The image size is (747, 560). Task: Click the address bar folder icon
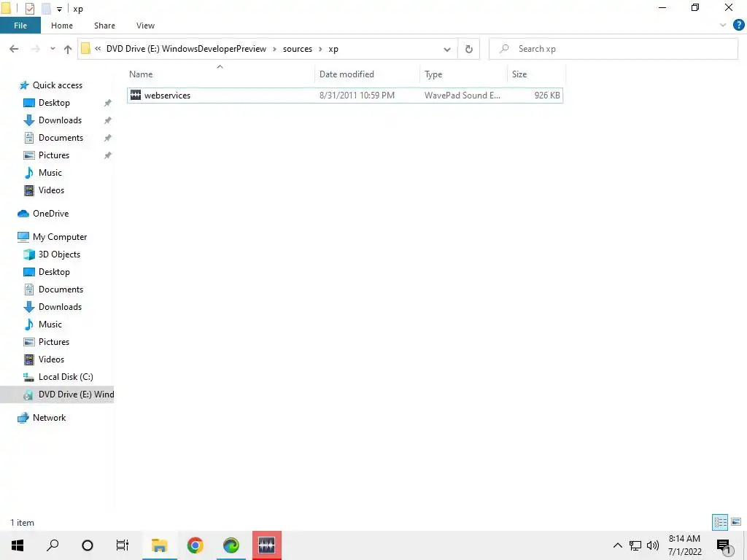[86, 49]
